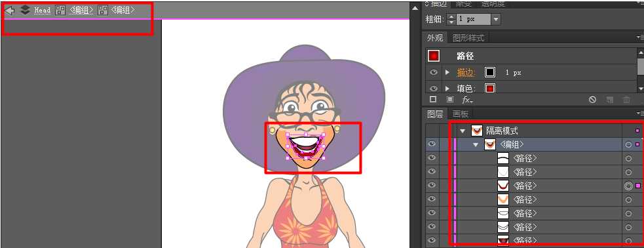Hide the selected dark red lip path

(x=431, y=186)
